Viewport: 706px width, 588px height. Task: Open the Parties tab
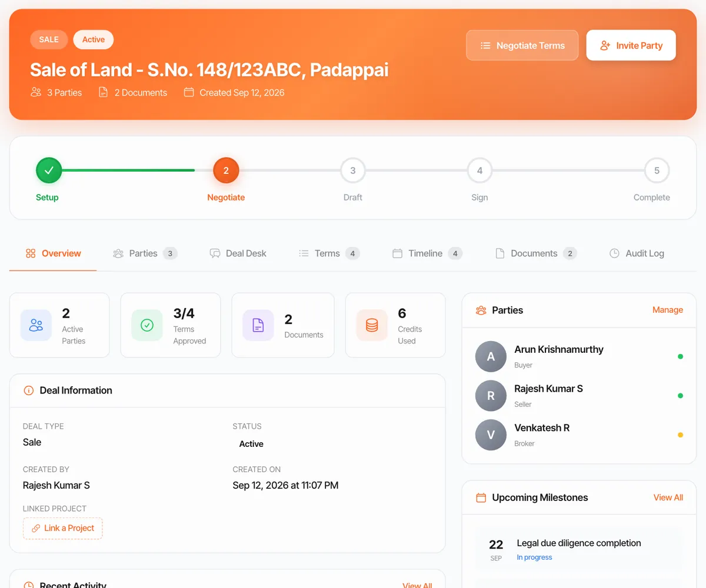click(145, 253)
